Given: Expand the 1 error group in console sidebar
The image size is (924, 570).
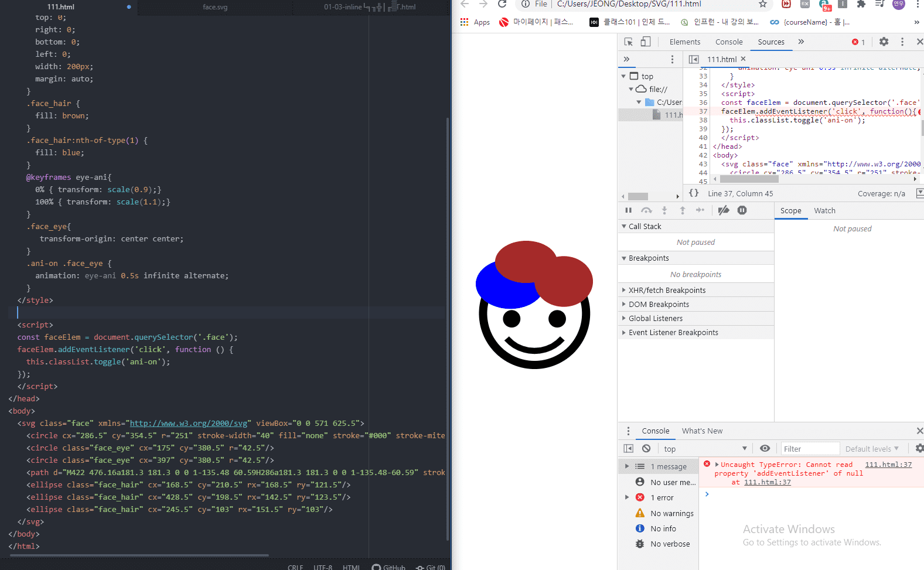Looking at the screenshot, I should [x=626, y=497].
